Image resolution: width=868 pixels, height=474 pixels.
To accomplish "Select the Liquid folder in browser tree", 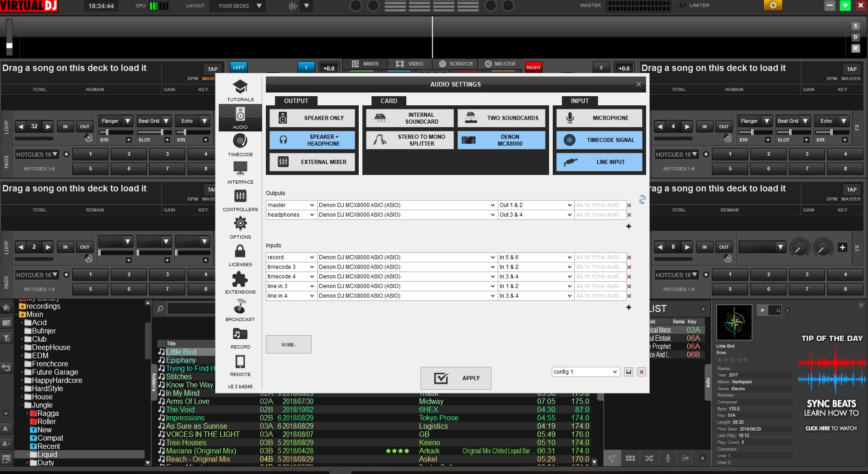I will point(47,454).
